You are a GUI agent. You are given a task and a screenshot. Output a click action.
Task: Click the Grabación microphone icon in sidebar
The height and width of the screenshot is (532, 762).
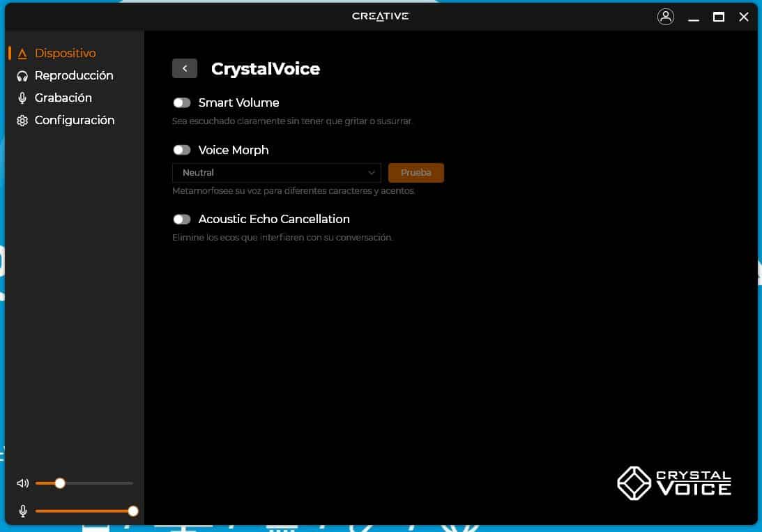[x=22, y=98]
